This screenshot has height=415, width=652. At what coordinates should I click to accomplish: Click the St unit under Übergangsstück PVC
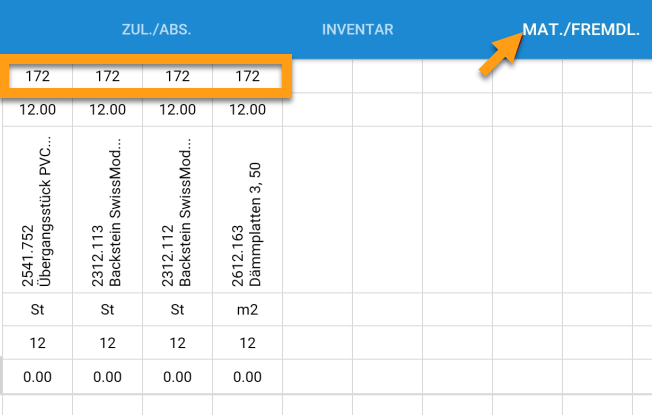pyautogui.click(x=38, y=309)
